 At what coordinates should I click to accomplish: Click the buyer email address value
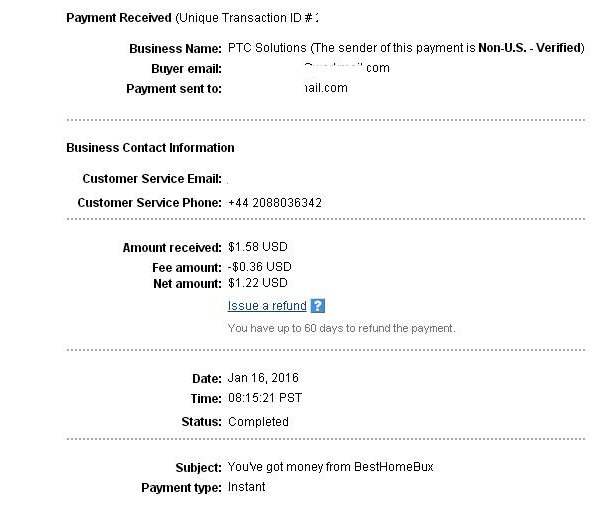[347, 68]
